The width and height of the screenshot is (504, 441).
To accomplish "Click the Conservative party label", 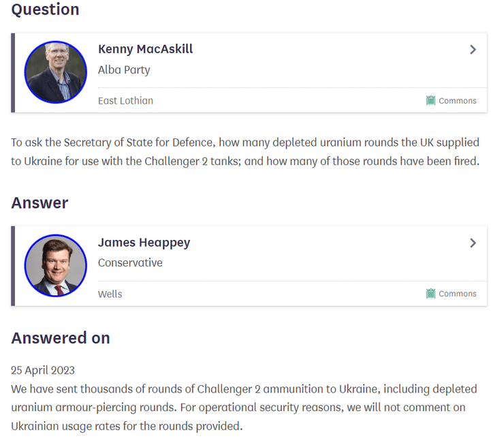I will click(130, 263).
